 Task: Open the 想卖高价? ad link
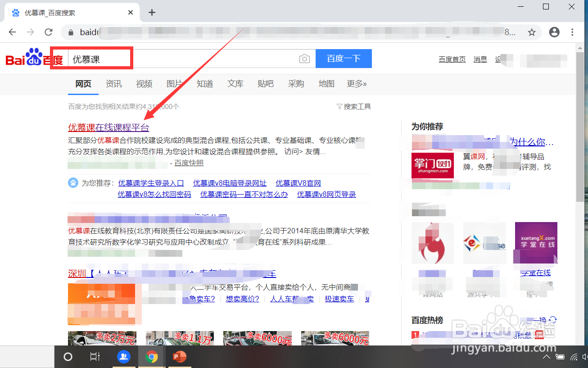coord(242,299)
